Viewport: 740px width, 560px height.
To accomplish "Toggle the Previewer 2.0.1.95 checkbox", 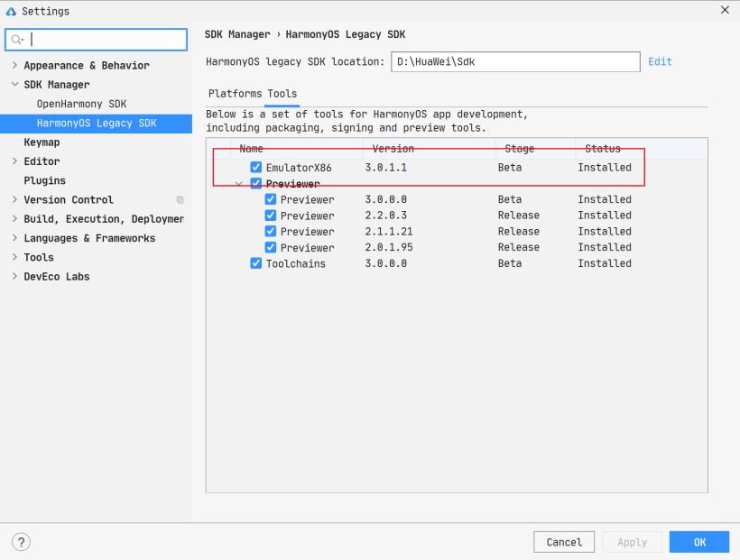I will pos(271,247).
